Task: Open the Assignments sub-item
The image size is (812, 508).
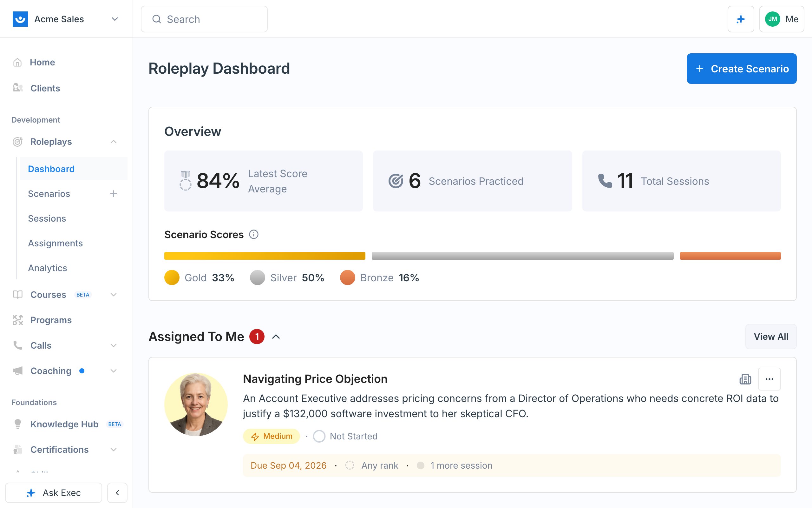Action: [x=56, y=243]
